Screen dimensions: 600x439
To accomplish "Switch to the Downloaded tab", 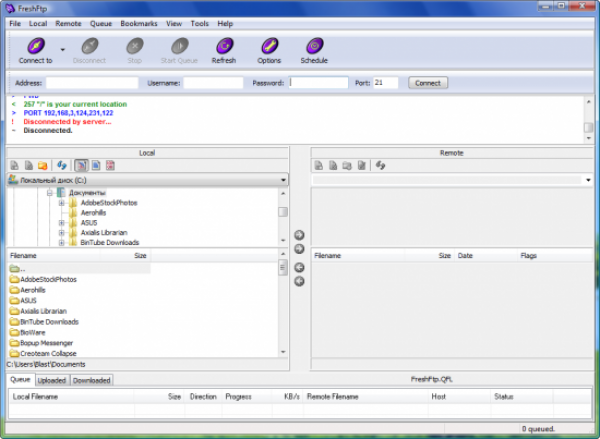I will [x=91, y=380].
